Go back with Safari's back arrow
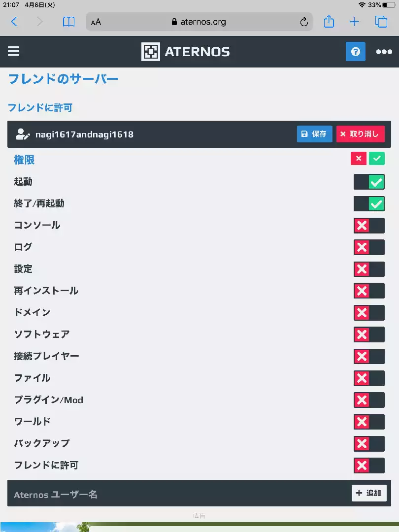The height and width of the screenshot is (532, 399). point(14,22)
